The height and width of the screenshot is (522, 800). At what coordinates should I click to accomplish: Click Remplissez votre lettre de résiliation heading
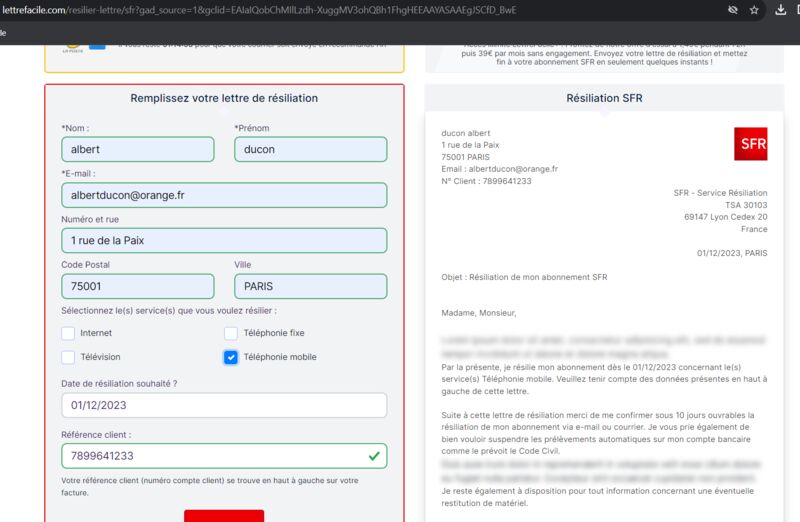point(224,98)
